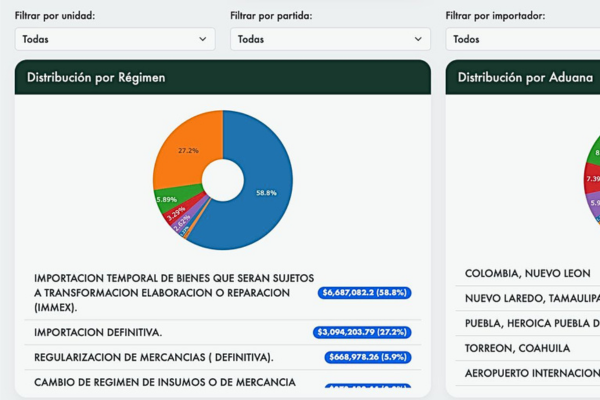The height and width of the screenshot is (400, 600).
Task: Click the 'Distribución por Régimen' header
Action: (223, 77)
